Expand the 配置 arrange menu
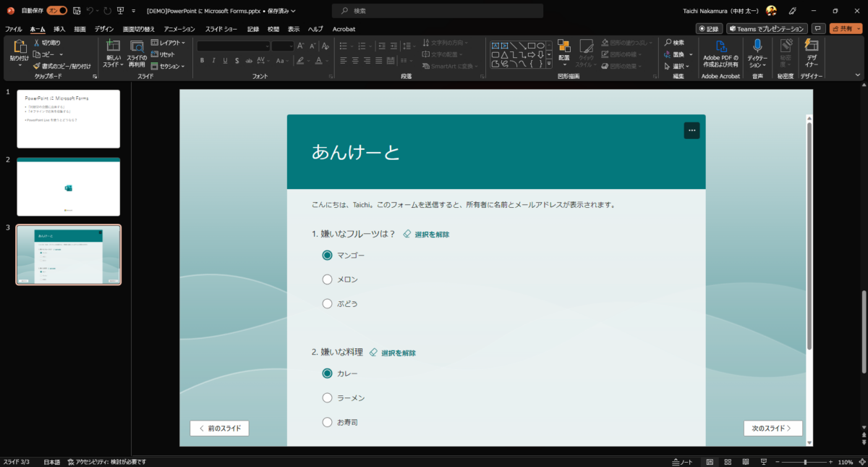868x467 pixels. coord(564,56)
